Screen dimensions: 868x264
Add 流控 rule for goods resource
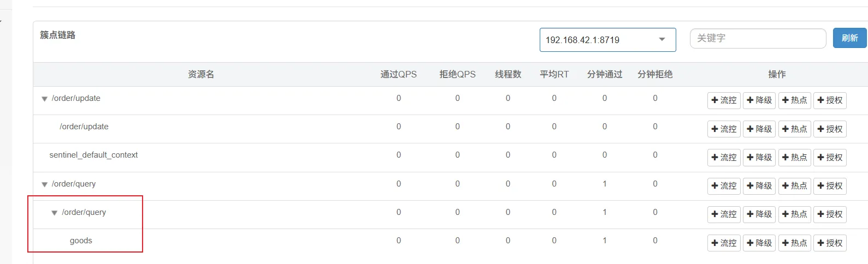724,243
